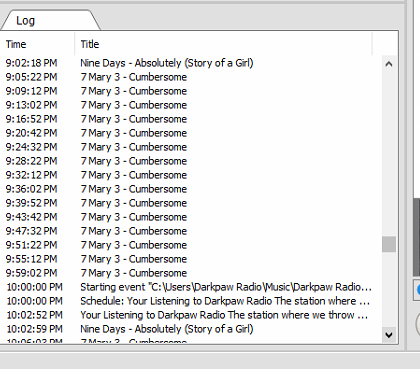This screenshot has height=369, width=420.
Task: Select the 'Starting event' log entry
Action: (x=191, y=287)
